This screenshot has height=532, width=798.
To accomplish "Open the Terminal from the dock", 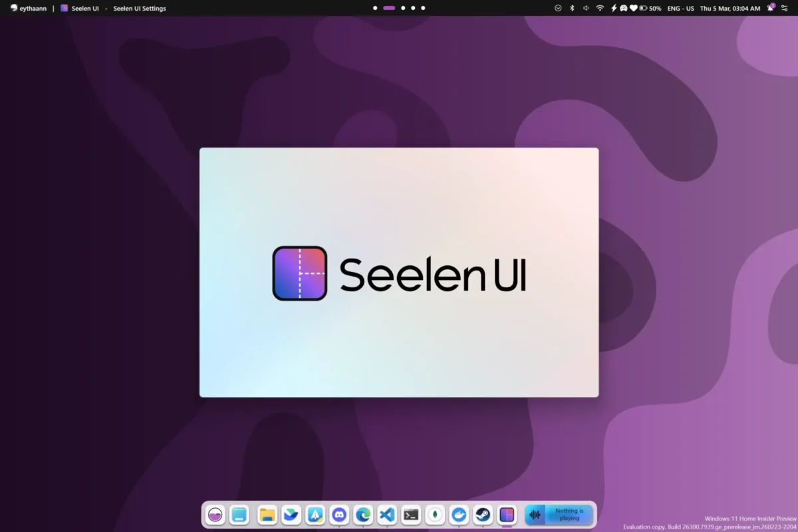I will tap(411, 515).
